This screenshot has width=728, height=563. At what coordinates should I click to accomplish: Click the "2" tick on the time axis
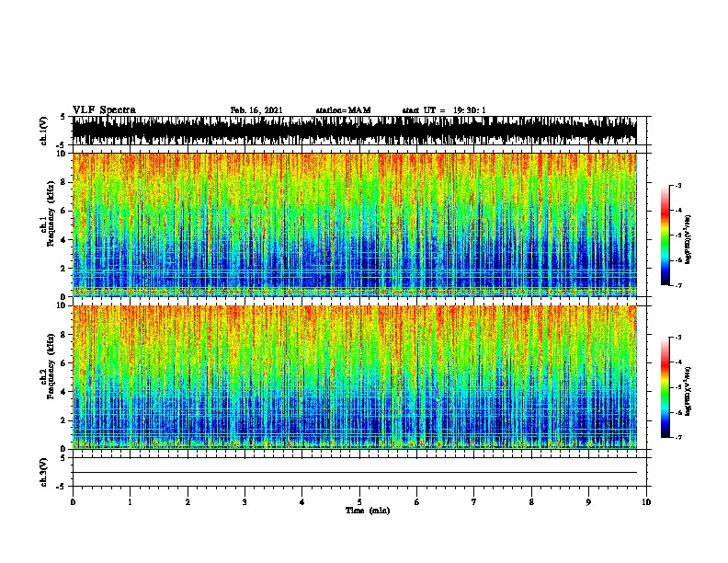(188, 502)
